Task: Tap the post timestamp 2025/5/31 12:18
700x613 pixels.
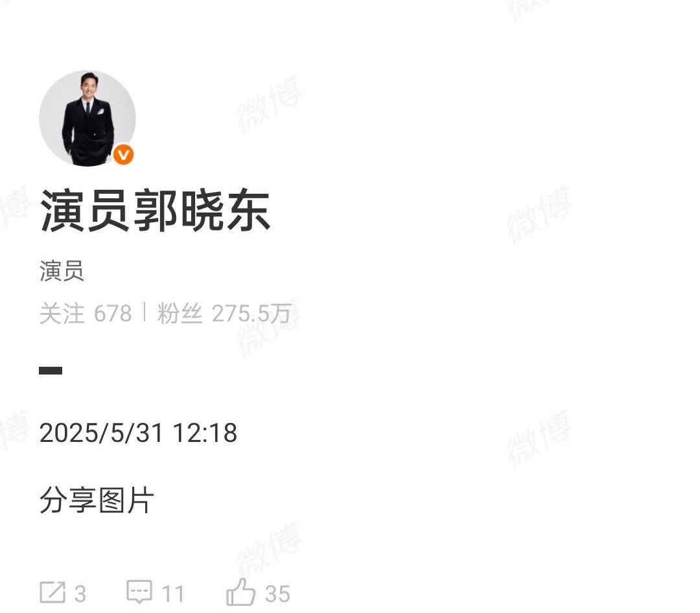Action: [139, 433]
